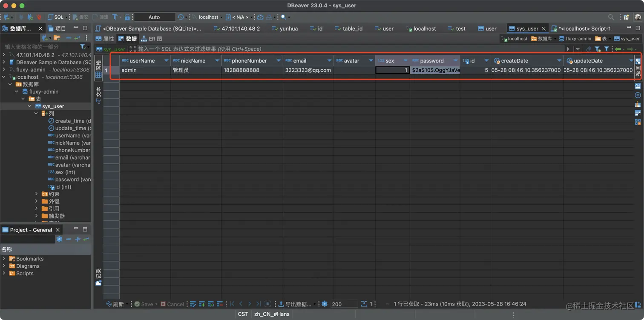Viewport: 644px width, 320px height.
Task: Click the eraser clear filter icon
Action: [x=589, y=49]
